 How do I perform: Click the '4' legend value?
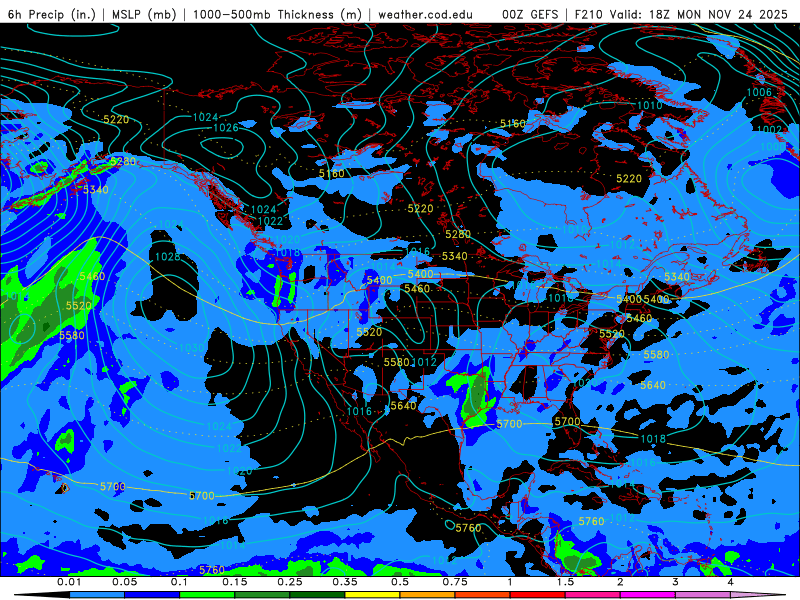point(731,582)
